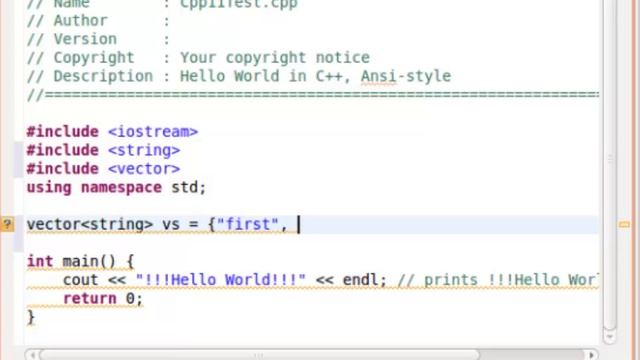The width and height of the screenshot is (640, 360).
Task: Click the horizontal scrollbar left arrow
Action: pyautogui.click(x=33, y=355)
